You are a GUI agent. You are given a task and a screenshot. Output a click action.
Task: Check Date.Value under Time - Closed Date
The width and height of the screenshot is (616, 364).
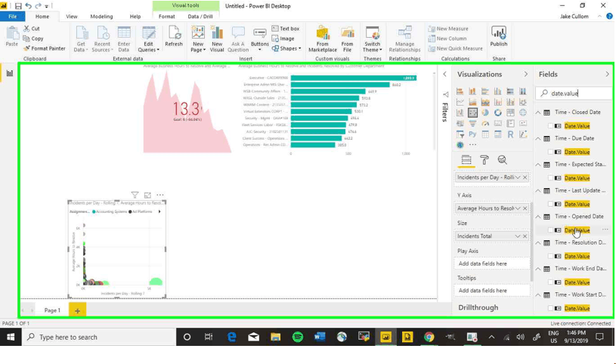coord(550,126)
